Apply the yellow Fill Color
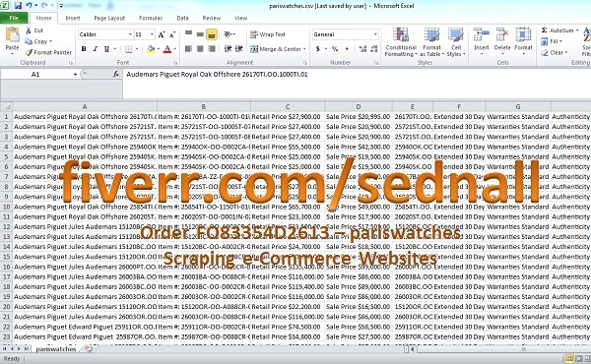 pyautogui.click(x=151, y=49)
